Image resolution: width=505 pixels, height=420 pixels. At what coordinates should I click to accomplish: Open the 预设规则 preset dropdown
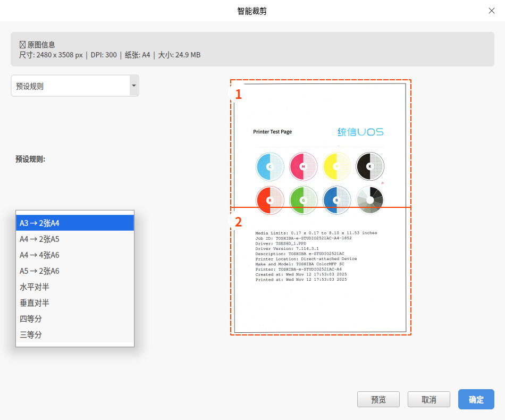pyautogui.click(x=75, y=86)
